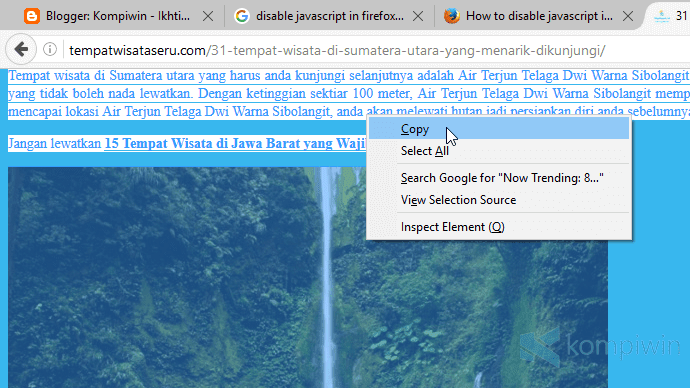Click the Firefox favicon on third tab
Image resolution: width=690 pixels, height=388 pixels.
click(x=451, y=16)
